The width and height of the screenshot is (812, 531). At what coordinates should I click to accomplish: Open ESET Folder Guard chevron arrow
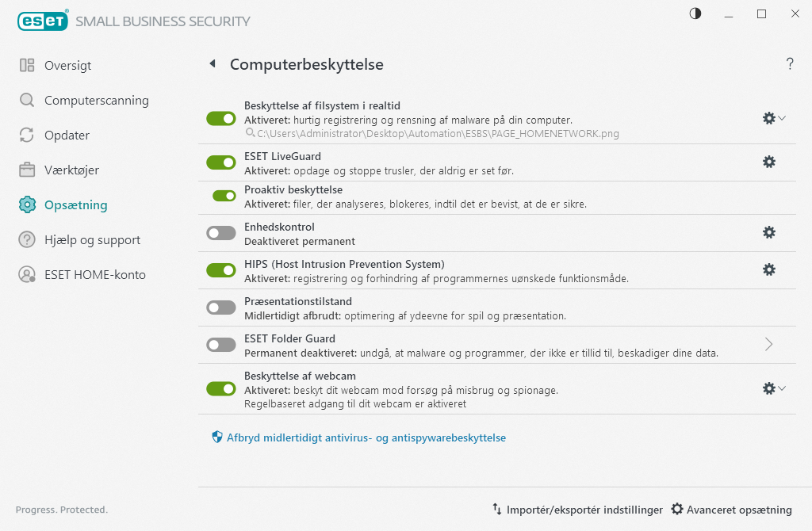coord(768,344)
